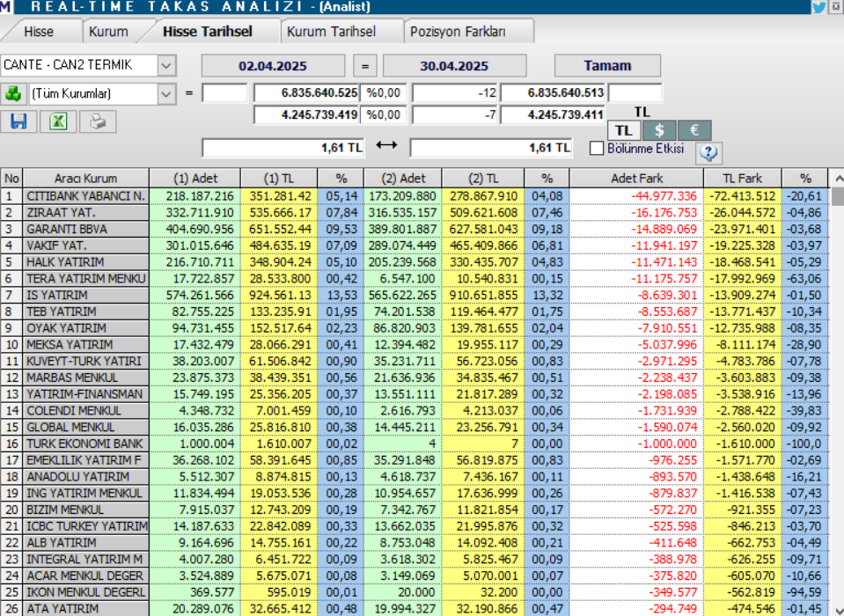The image size is (844, 616).
Task: Click the 4.245.739.411 total field
Action: pos(553,114)
